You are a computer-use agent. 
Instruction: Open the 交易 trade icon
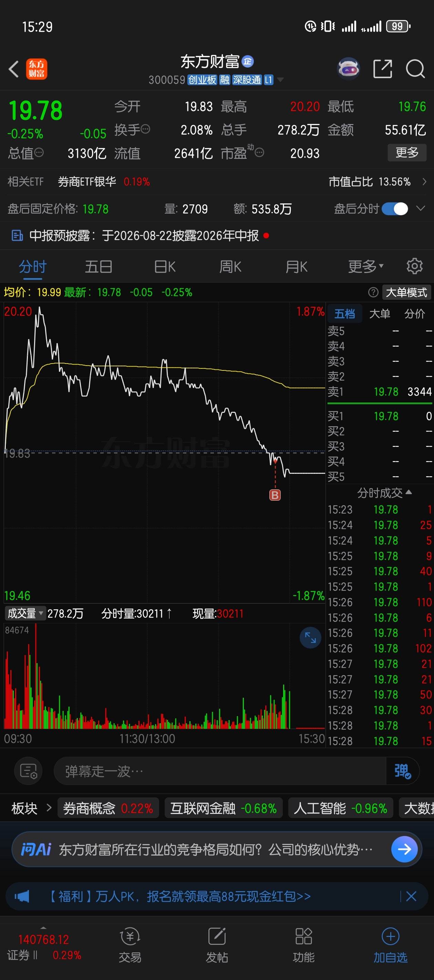(130, 945)
